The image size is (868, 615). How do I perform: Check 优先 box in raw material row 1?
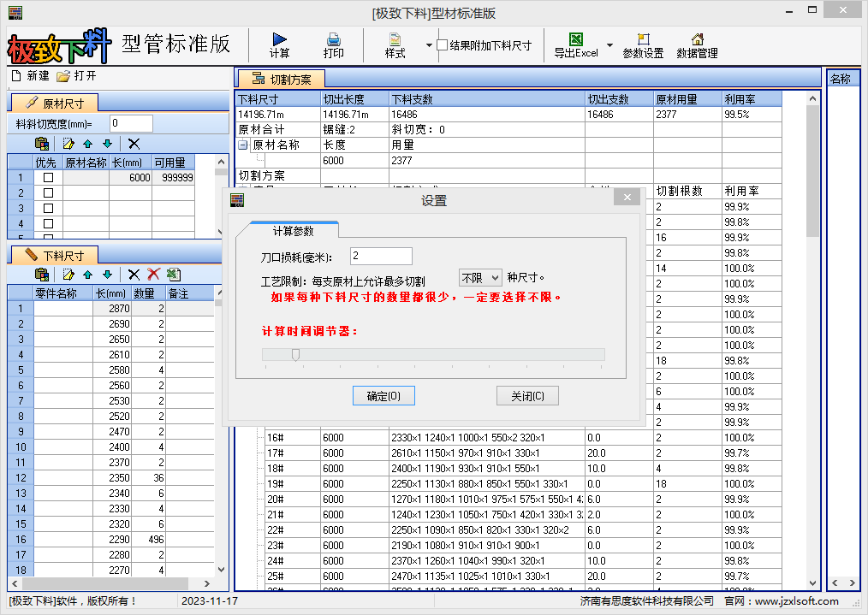point(48,178)
